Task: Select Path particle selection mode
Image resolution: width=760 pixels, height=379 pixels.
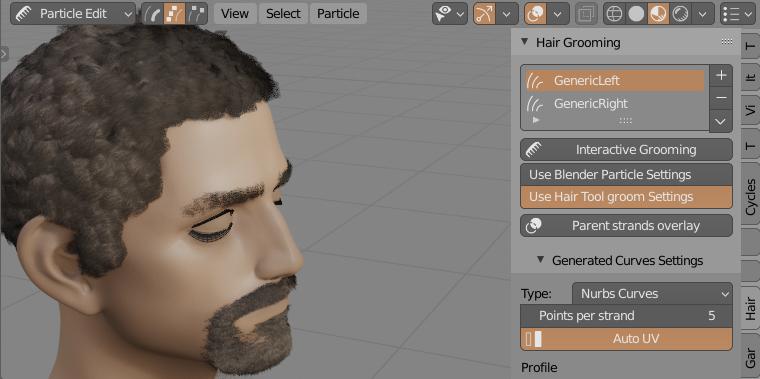Action: click(x=153, y=14)
